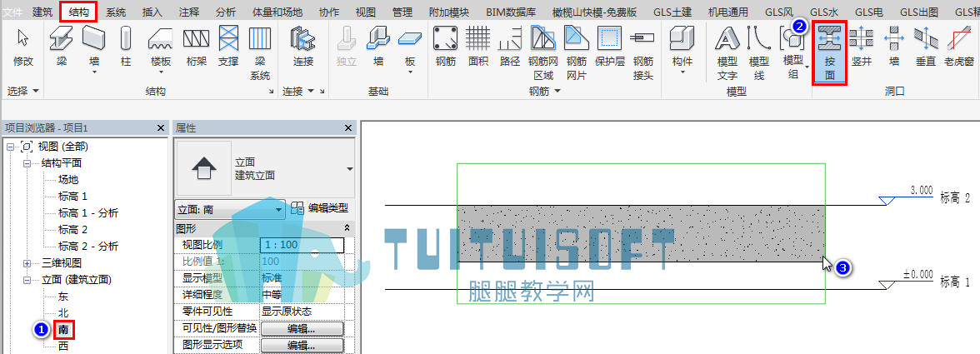
Task: Click the Rebar (钢筋) tool
Action: pyautogui.click(x=446, y=47)
